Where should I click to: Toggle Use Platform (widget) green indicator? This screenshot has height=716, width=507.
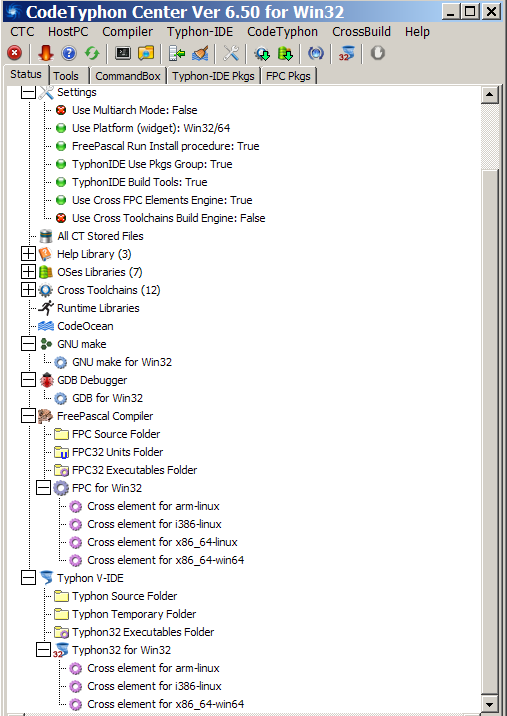(61, 128)
